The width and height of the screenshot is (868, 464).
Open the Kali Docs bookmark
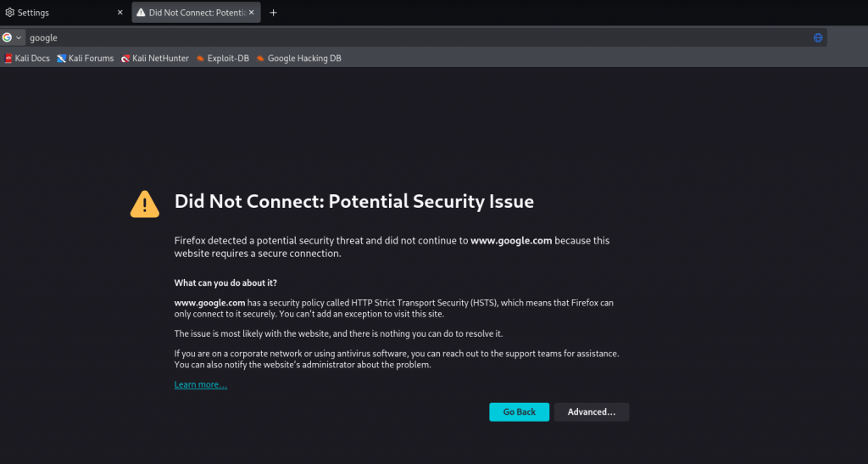pyautogui.click(x=27, y=59)
